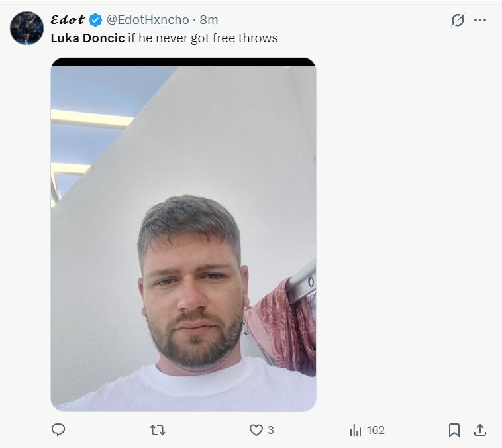The image size is (502, 448).
Task: Open the attached selfie photo
Action: 183,238
